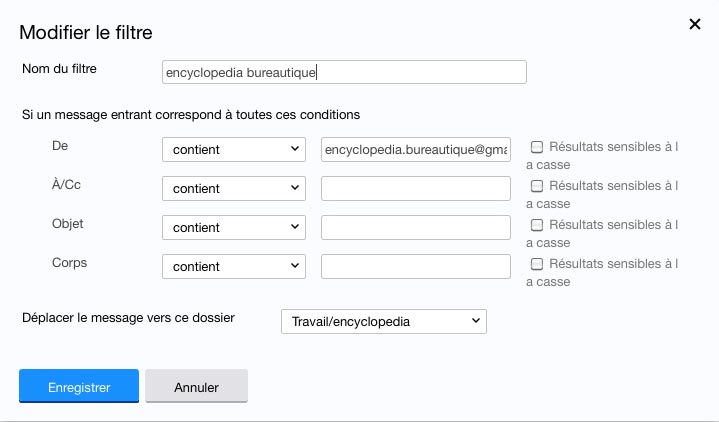Click the Corps value input field

[415, 266]
